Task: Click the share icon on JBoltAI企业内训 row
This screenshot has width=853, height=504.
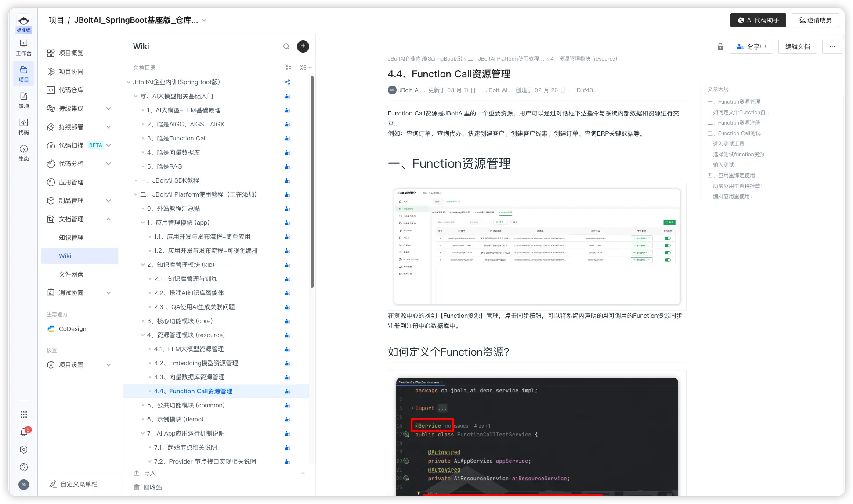Action: (x=288, y=82)
